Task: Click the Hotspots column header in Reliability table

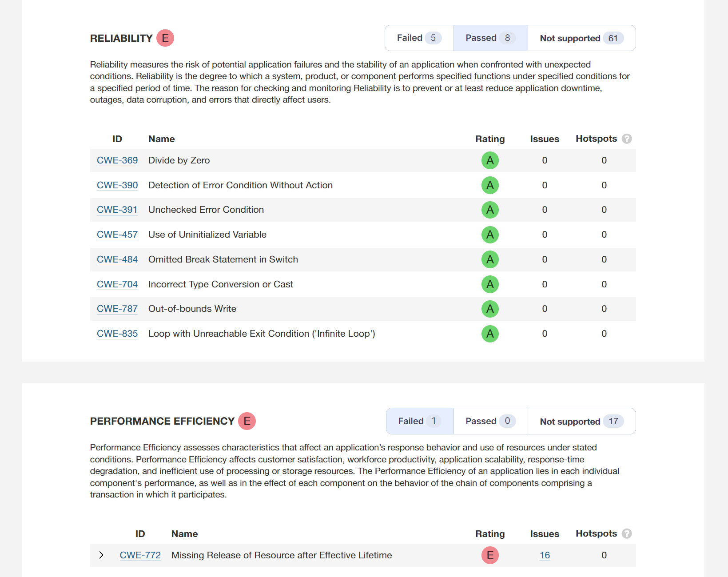Action: pos(596,139)
